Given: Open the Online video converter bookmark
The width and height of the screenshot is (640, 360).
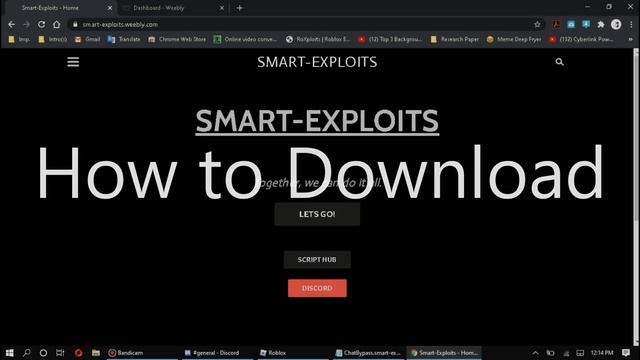Looking at the screenshot, I should pos(245,40).
